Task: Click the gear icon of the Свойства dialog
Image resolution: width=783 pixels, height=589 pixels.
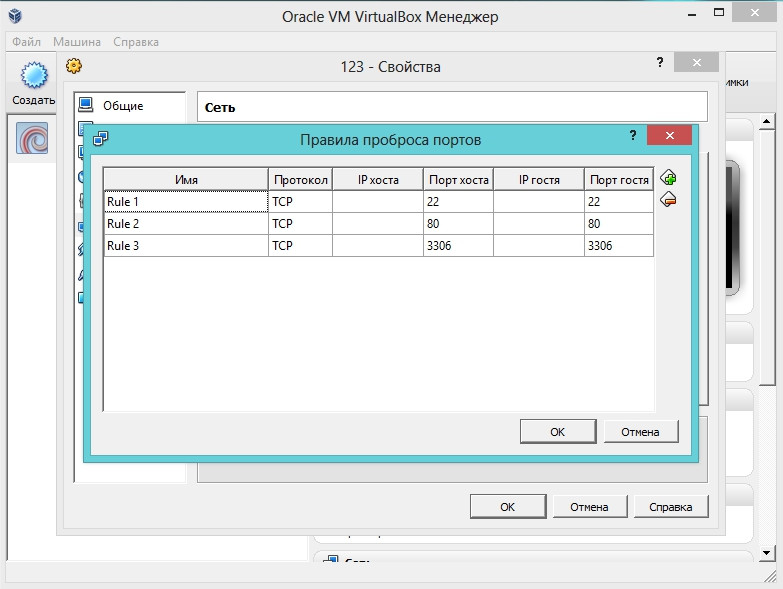Action: point(74,65)
